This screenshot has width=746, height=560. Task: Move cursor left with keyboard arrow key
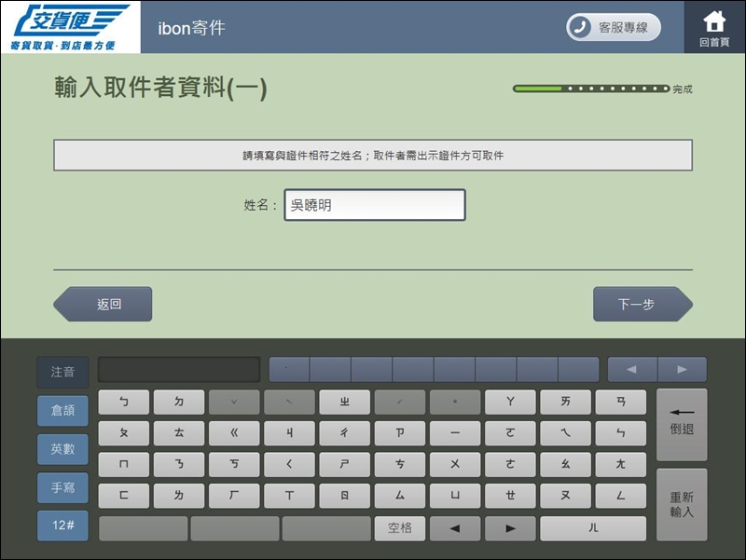click(455, 528)
